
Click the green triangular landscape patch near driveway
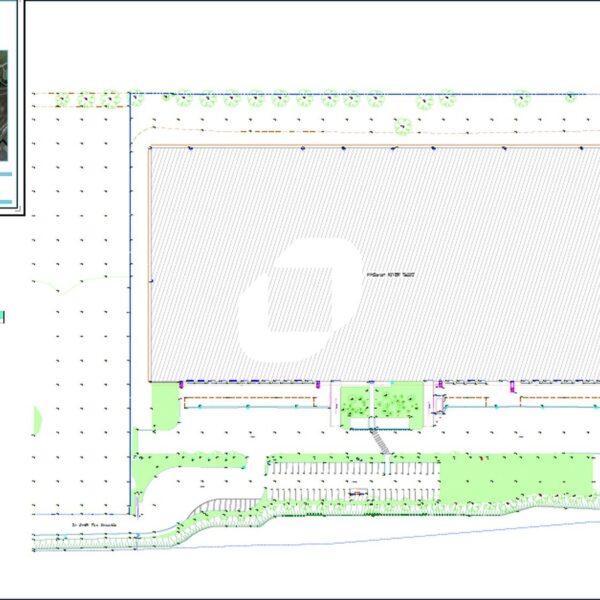tap(160, 470)
